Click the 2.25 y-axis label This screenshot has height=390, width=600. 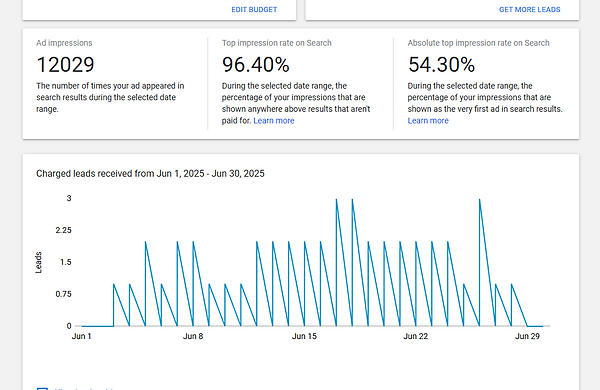pos(64,230)
